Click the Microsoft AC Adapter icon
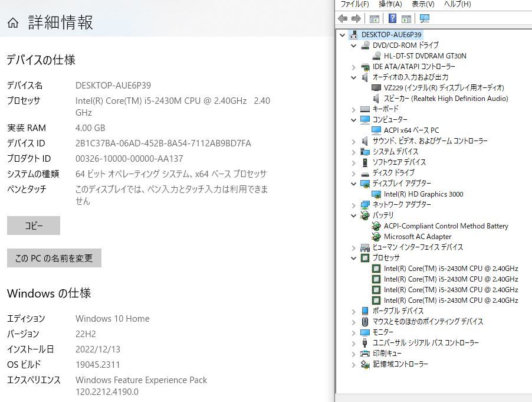 pyautogui.click(x=376, y=237)
